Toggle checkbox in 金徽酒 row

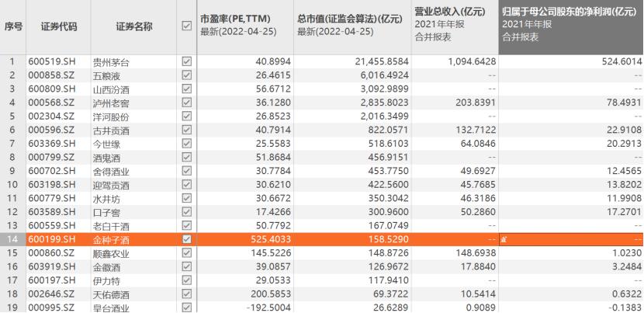(186, 266)
